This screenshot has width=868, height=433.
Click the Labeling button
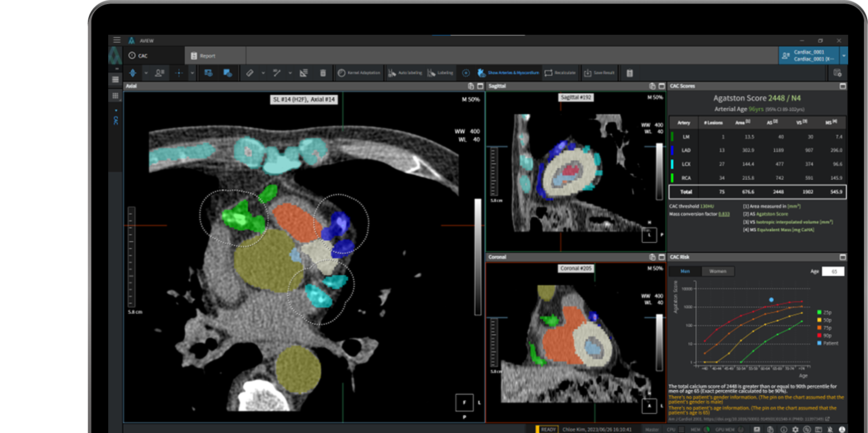point(440,73)
